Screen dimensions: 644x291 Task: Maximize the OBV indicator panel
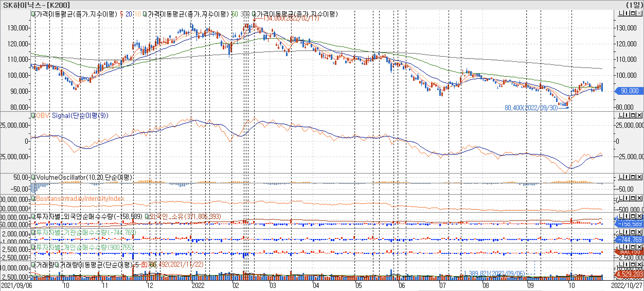click(x=633, y=115)
